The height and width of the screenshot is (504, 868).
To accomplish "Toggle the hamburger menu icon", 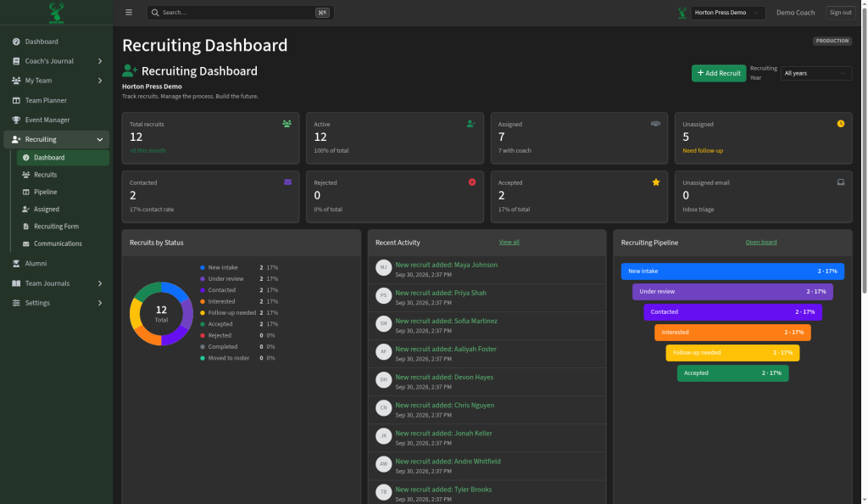I will [129, 12].
